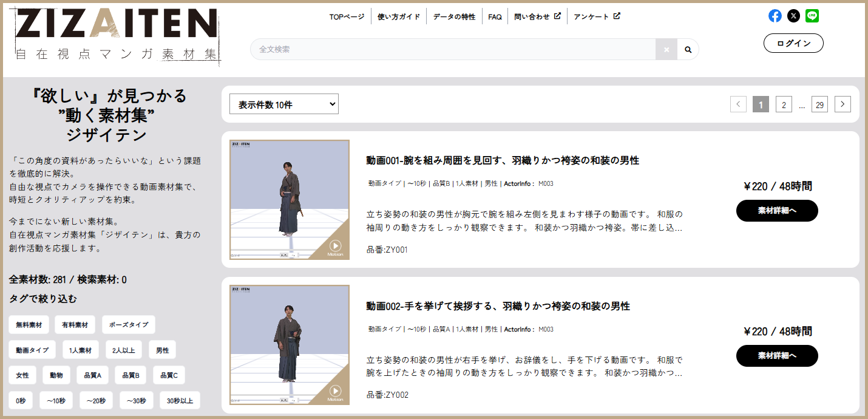Click inside the 全文検索 search field
The image size is (868, 419).
point(449,49)
